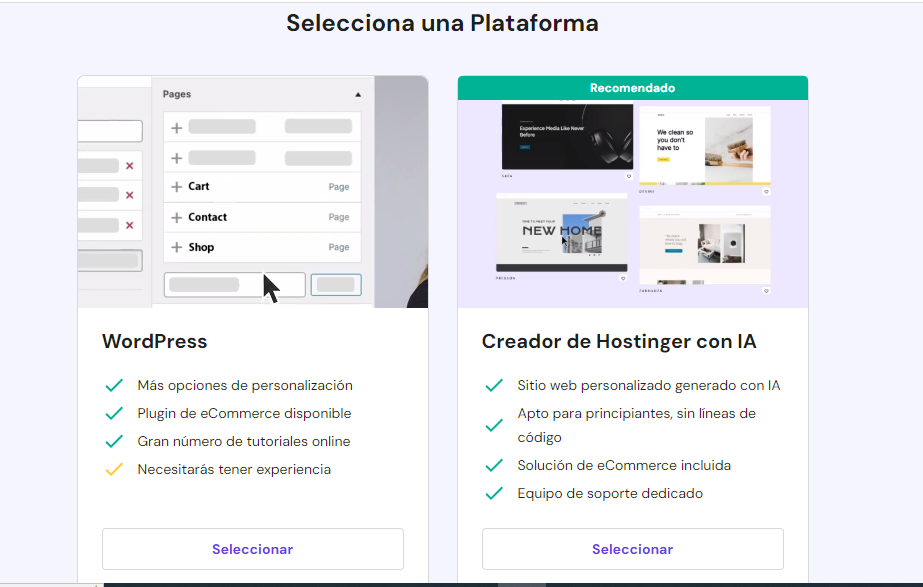Click check icon beside 'Apto para principiantes'
Image resolution: width=923 pixels, height=587 pixels.
494,425
